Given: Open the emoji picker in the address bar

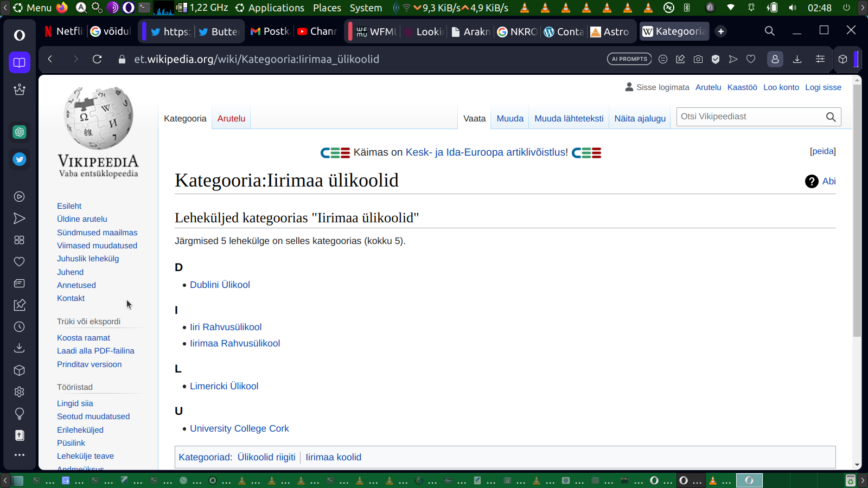Looking at the screenshot, I should (663, 59).
